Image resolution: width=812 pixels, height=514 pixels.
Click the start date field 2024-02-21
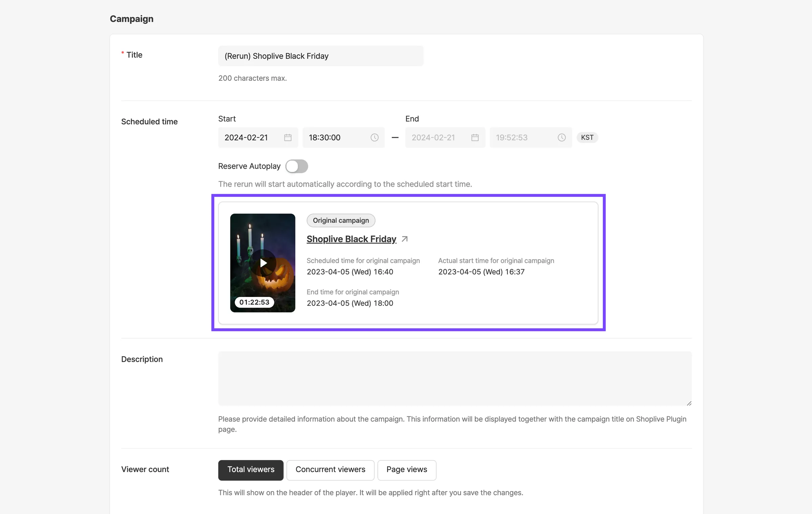258,138
